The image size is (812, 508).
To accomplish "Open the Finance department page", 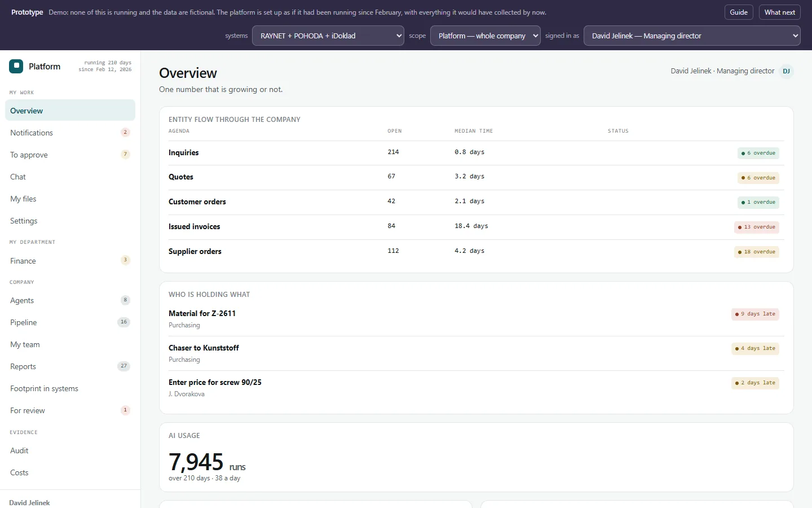I will [x=70, y=261].
